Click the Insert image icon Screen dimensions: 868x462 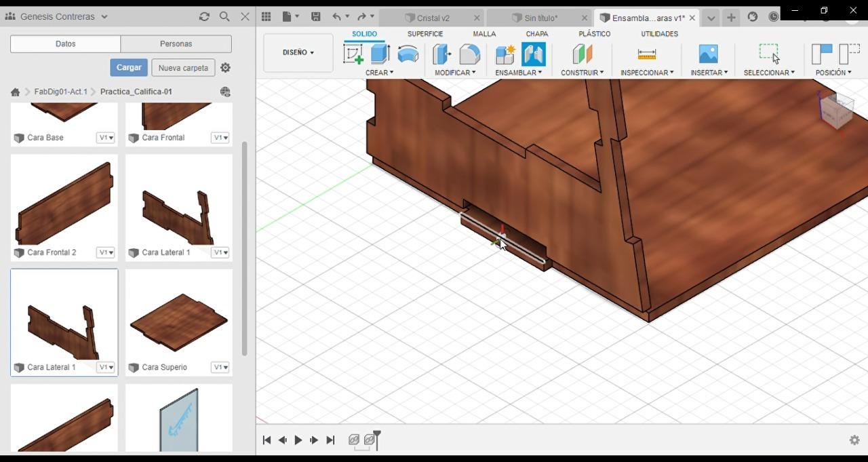coord(708,54)
